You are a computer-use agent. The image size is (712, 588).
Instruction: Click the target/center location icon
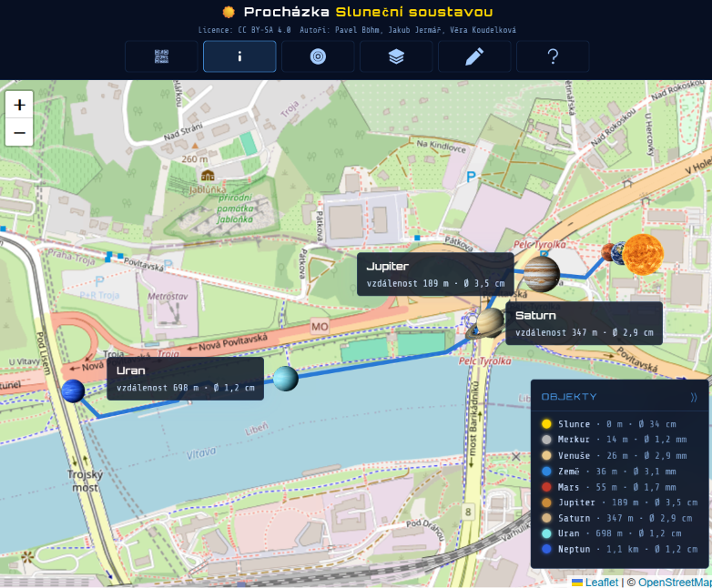(x=318, y=56)
